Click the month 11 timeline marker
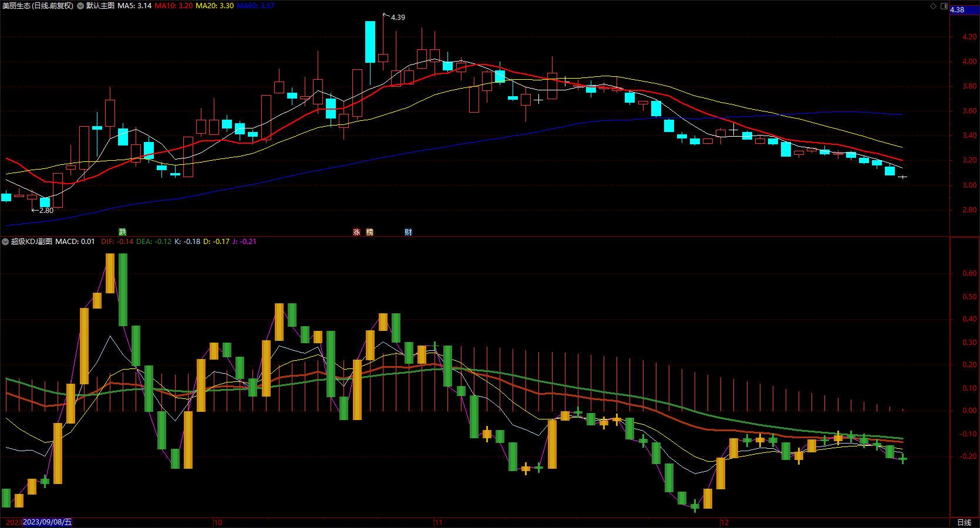980x528 pixels. (439, 522)
